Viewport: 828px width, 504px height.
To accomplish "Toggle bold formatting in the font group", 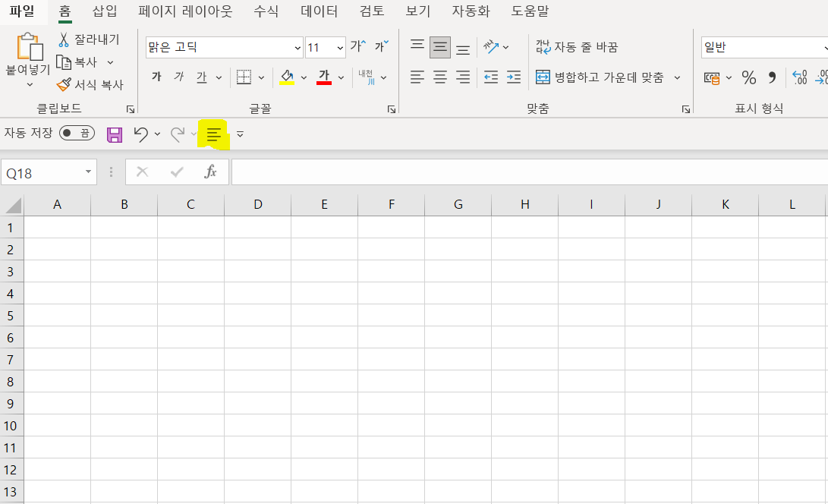I will click(x=156, y=77).
